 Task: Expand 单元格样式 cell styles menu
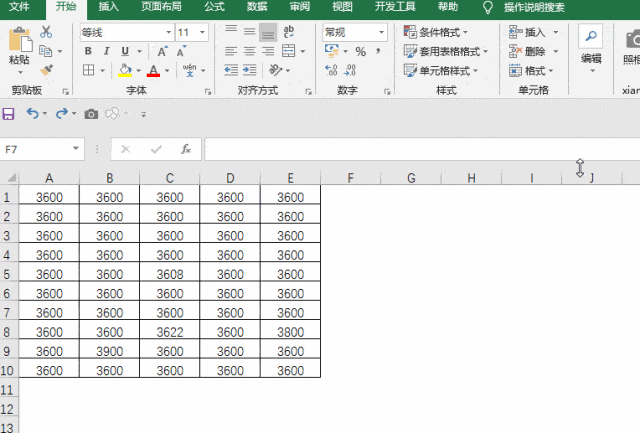(x=441, y=71)
